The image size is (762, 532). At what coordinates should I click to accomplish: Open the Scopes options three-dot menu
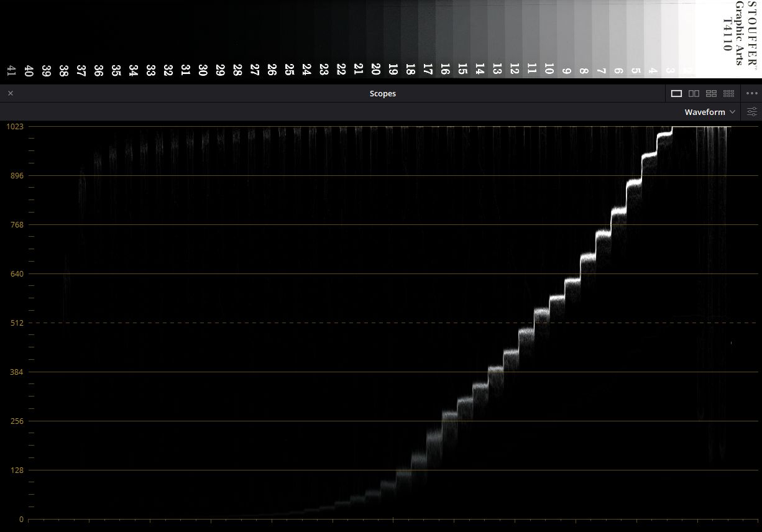(x=751, y=93)
